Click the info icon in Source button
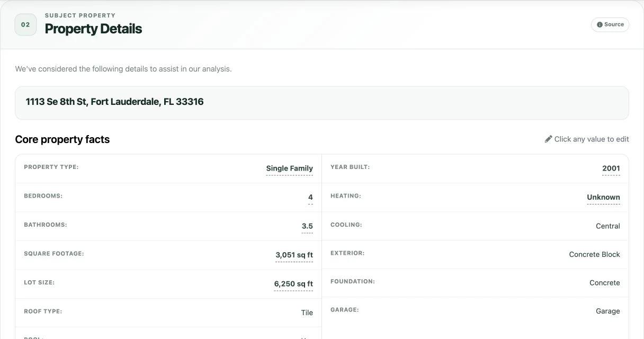Screen dimensions: 644x339 (x=600, y=25)
